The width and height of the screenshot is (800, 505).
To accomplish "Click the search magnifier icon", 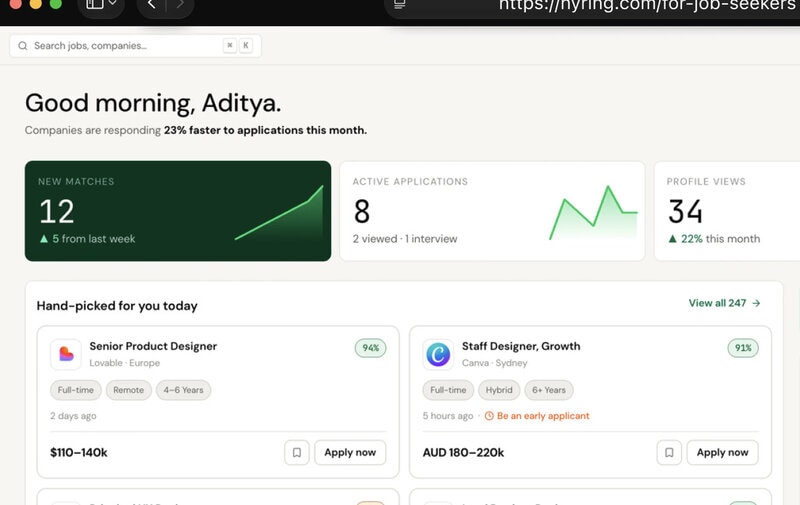I will tap(22, 46).
